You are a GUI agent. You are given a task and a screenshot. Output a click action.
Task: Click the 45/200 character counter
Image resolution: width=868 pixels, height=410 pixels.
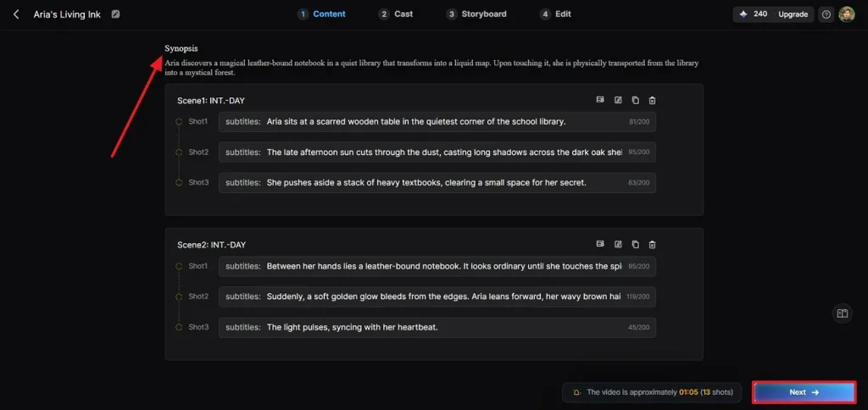(x=639, y=327)
